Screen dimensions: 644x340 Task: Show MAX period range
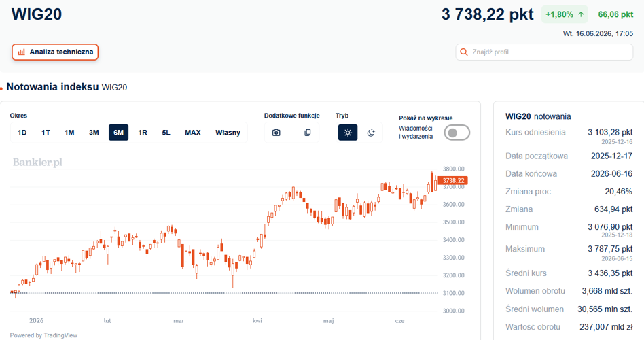193,133
